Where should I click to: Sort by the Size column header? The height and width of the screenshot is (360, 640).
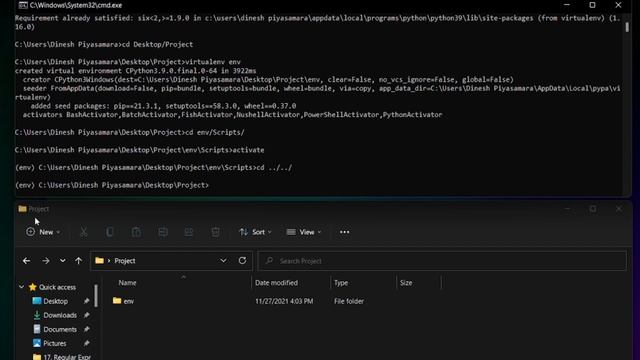406,282
